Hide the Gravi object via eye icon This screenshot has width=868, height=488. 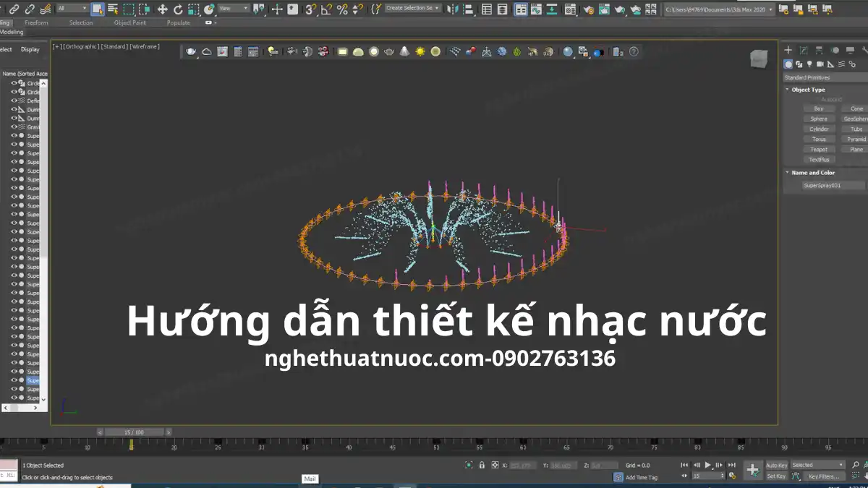point(14,127)
